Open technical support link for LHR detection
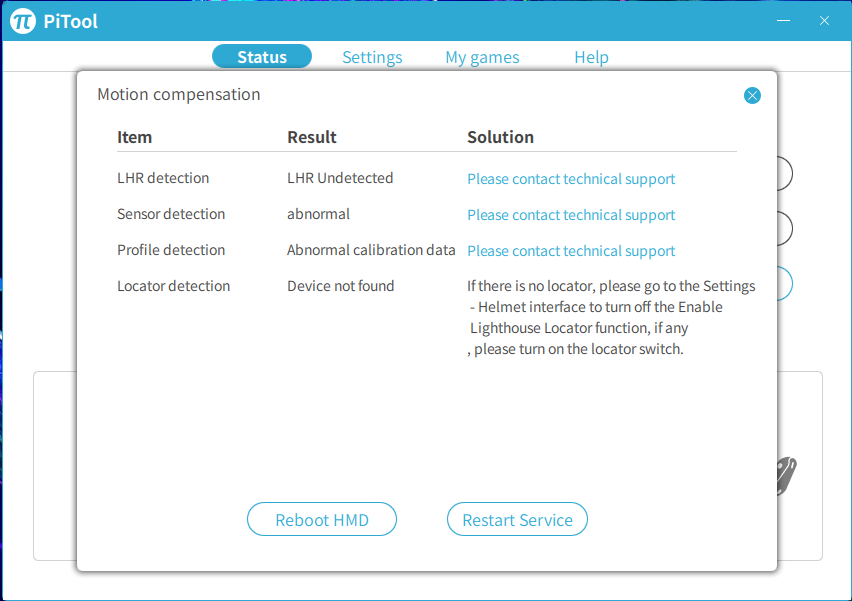 (571, 179)
